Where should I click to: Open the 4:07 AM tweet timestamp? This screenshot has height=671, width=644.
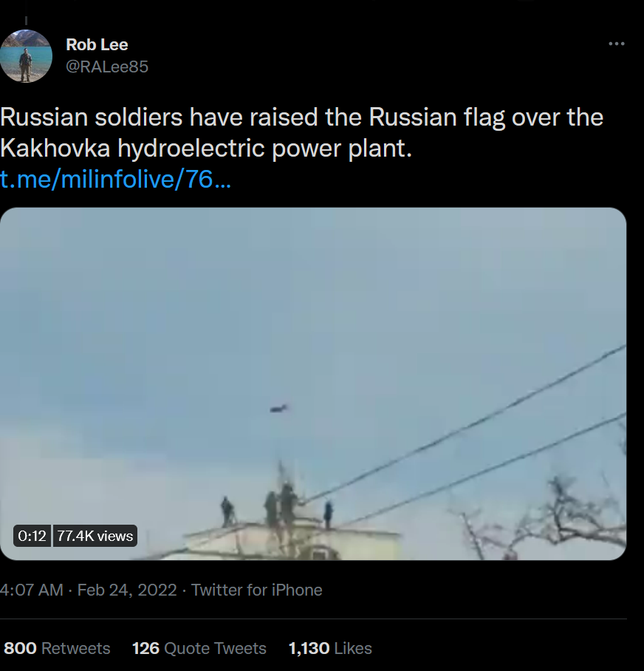click(31, 590)
